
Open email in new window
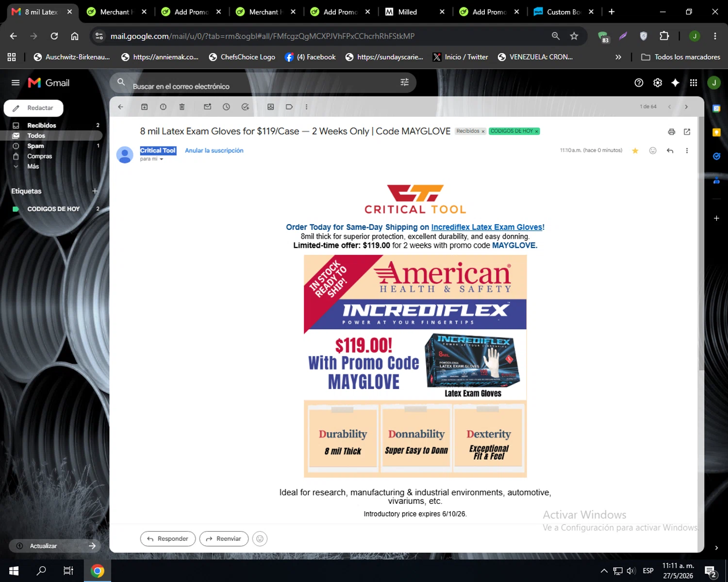click(x=687, y=132)
